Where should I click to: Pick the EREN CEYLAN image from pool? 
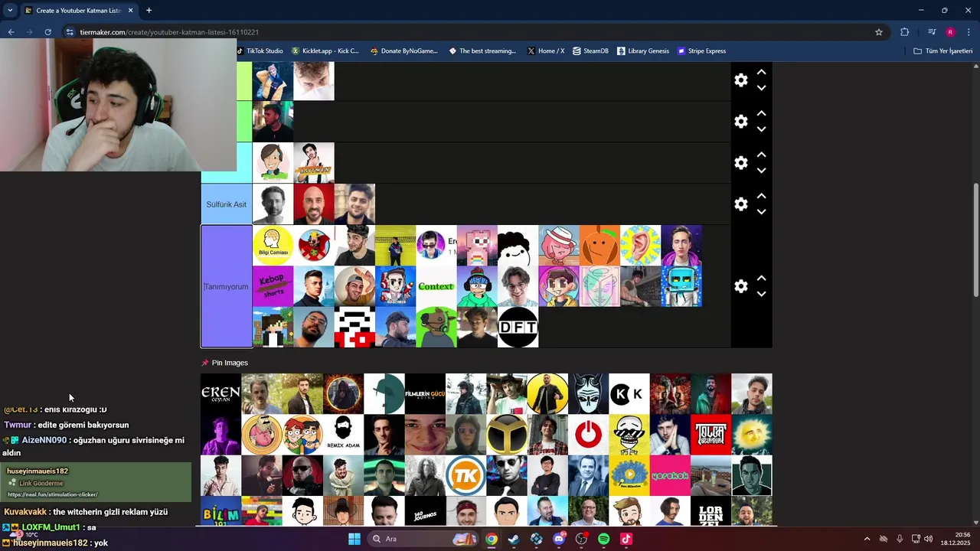220,393
